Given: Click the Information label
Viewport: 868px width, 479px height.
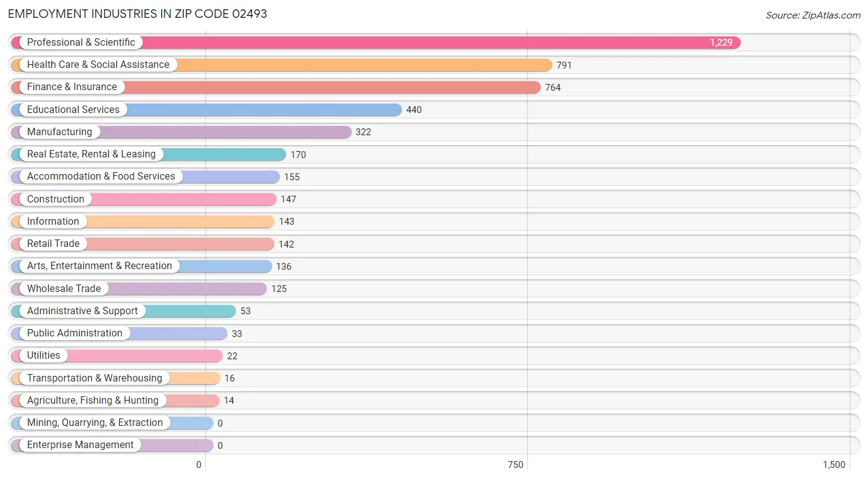Looking at the screenshot, I should pos(53,222).
